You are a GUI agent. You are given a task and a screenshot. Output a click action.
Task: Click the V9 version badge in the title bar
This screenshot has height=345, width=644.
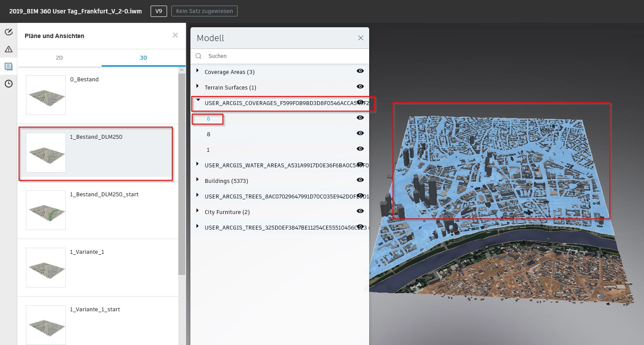click(x=158, y=11)
